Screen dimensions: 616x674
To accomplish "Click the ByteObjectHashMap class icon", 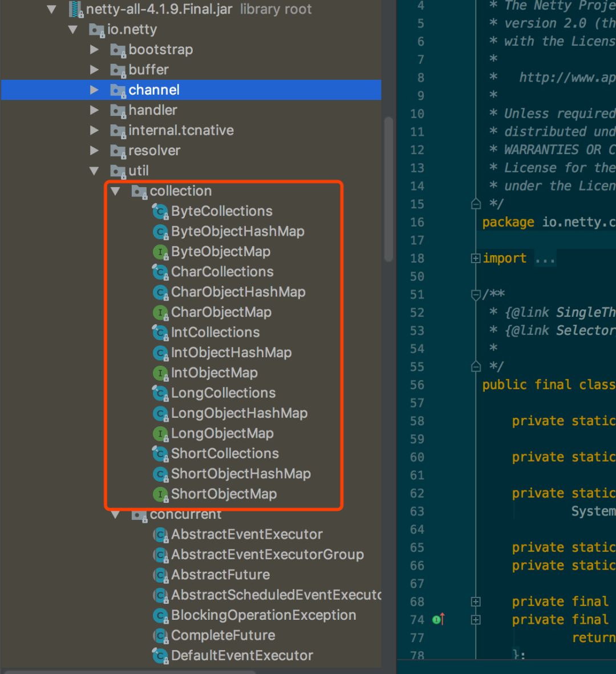I will [160, 232].
